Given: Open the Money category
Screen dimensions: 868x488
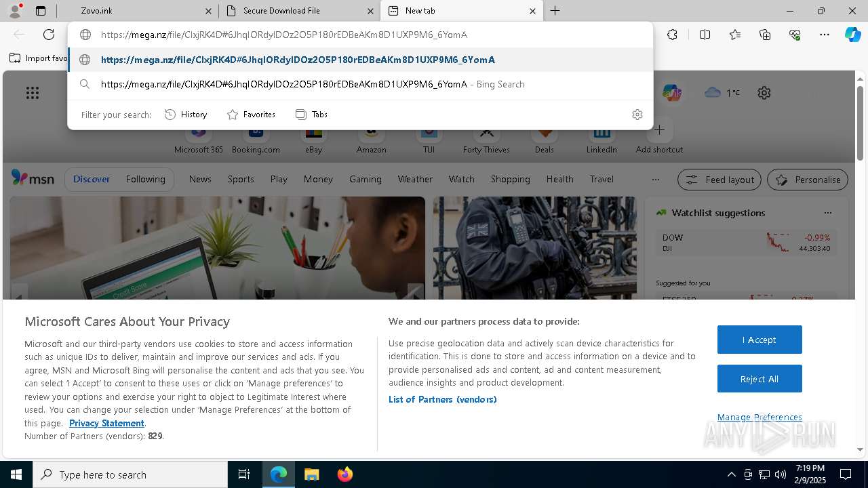Looking at the screenshot, I should [x=318, y=179].
